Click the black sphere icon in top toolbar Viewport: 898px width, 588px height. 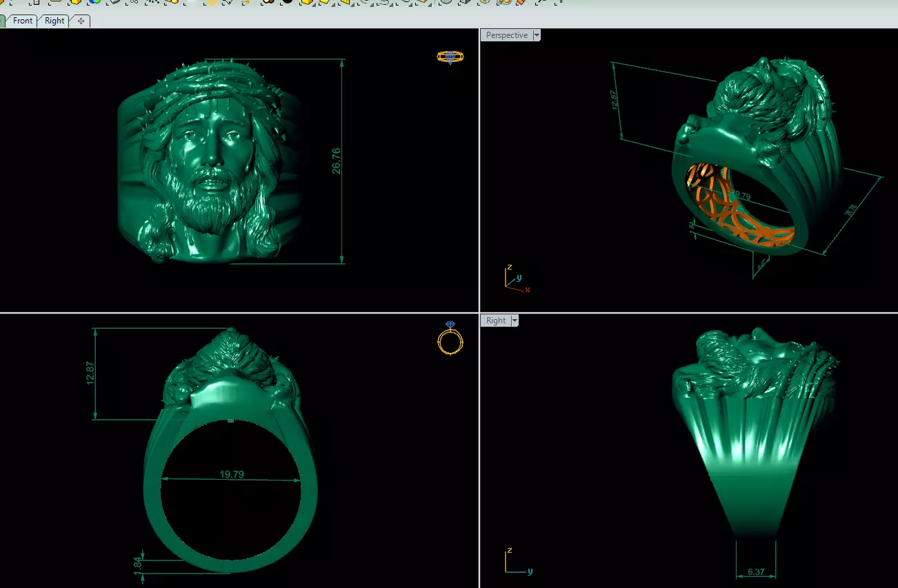[287, 2]
